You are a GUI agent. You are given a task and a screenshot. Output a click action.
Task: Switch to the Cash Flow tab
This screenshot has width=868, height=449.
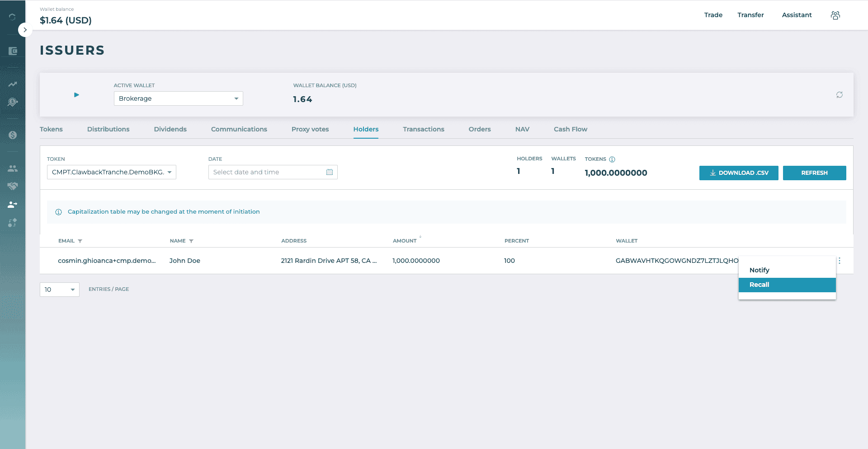click(571, 129)
